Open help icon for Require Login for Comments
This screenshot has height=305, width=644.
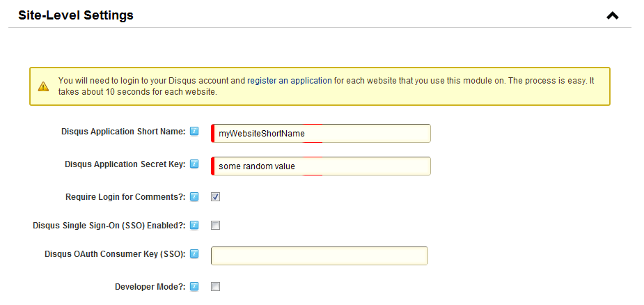pyautogui.click(x=194, y=197)
